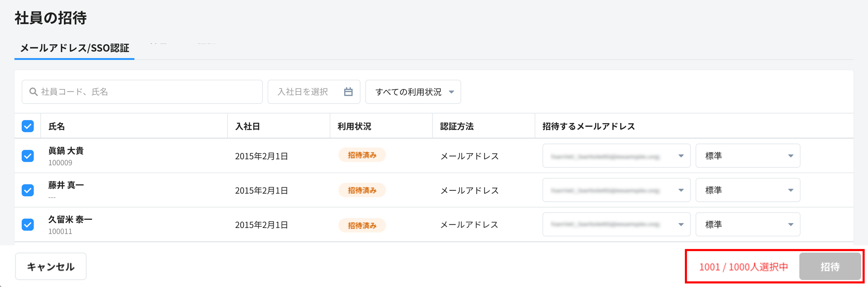868x287 pixels.
Task: Click the chevron on 眞鍋 大貴's email selector
Action: [x=681, y=156]
